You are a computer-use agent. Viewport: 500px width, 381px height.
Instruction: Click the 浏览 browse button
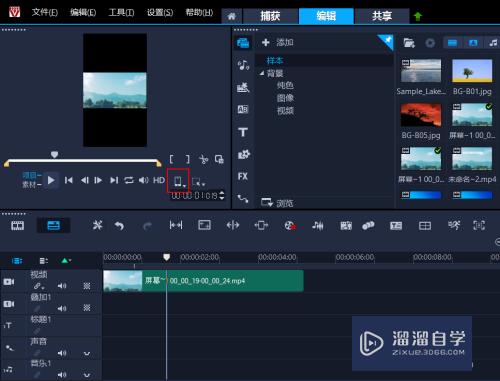tap(277, 203)
